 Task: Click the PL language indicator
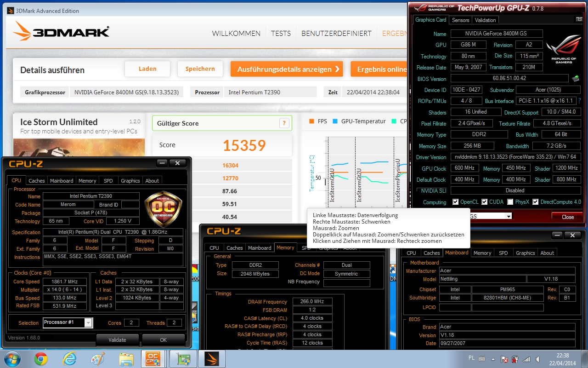click(471, 358)
